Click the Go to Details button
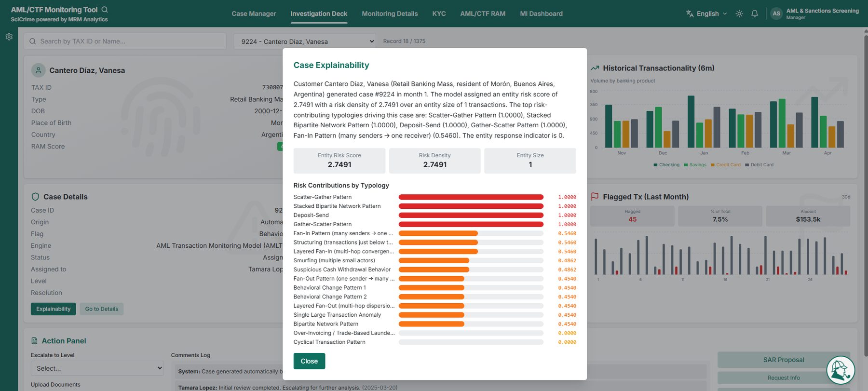This screenshot has width=868, height=391. tap(102, 309)
